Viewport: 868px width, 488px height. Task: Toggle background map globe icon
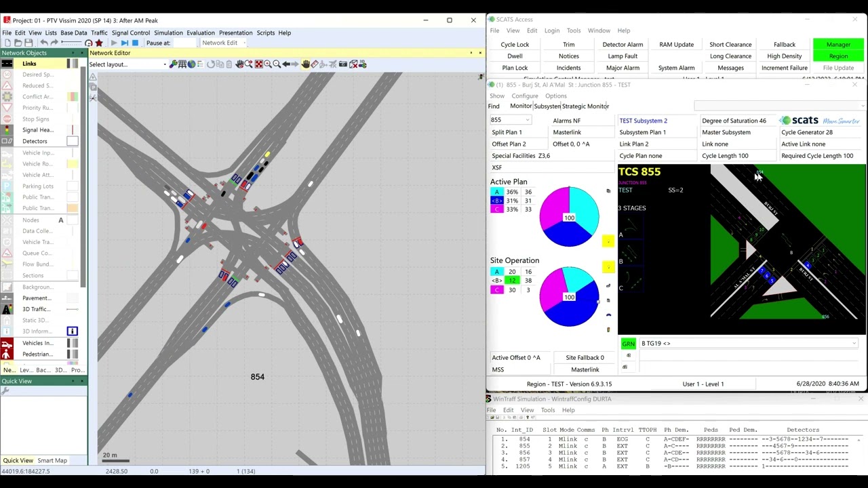point(191,64)
